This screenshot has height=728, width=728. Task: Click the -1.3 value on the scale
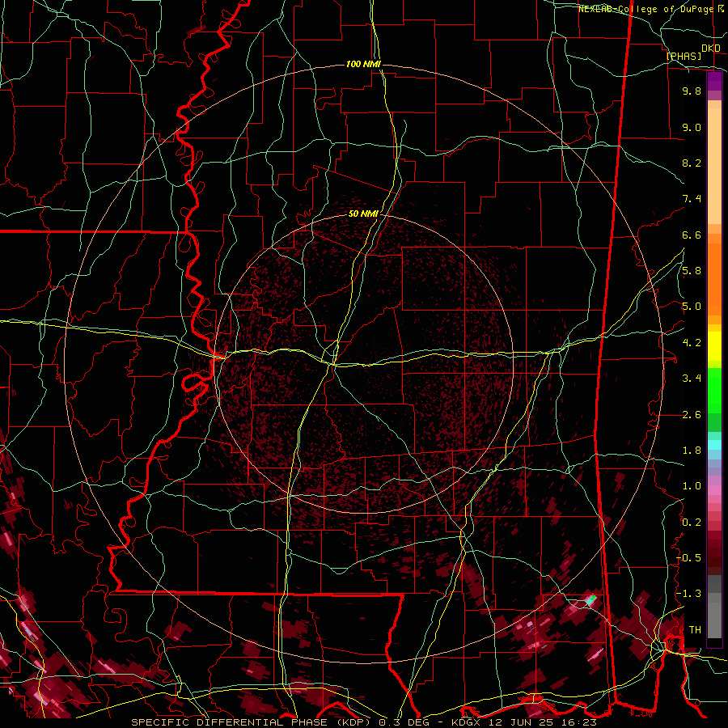click(688, 594)
